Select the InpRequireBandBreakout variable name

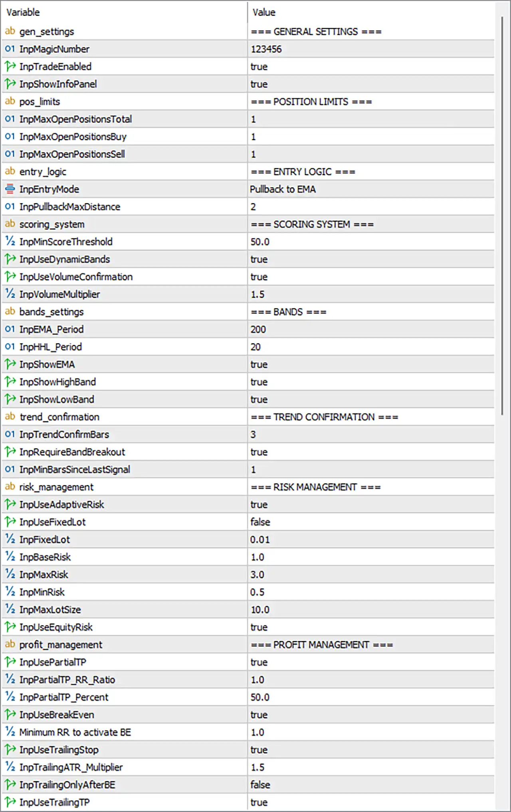pyautogui.click(x=72, y=452)
